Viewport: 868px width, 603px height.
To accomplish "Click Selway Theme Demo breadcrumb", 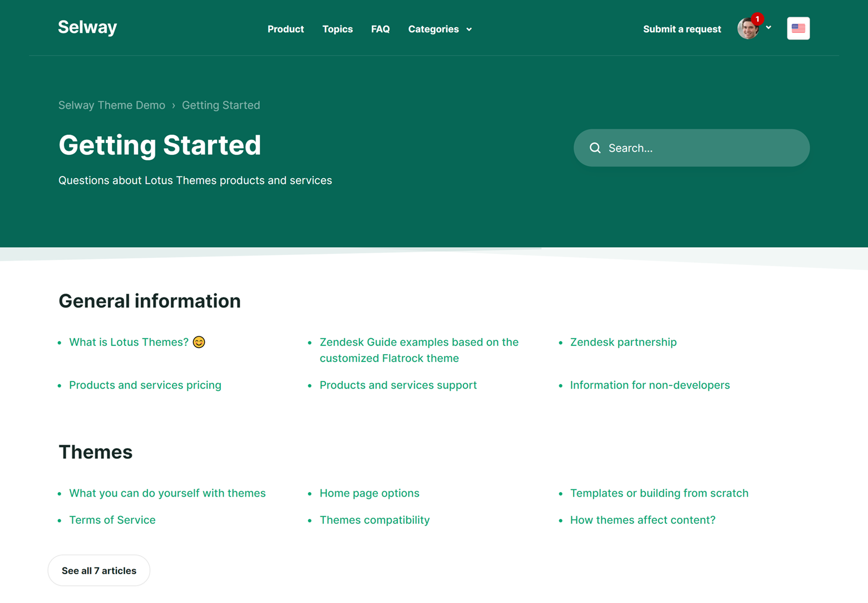I will 112,105.
